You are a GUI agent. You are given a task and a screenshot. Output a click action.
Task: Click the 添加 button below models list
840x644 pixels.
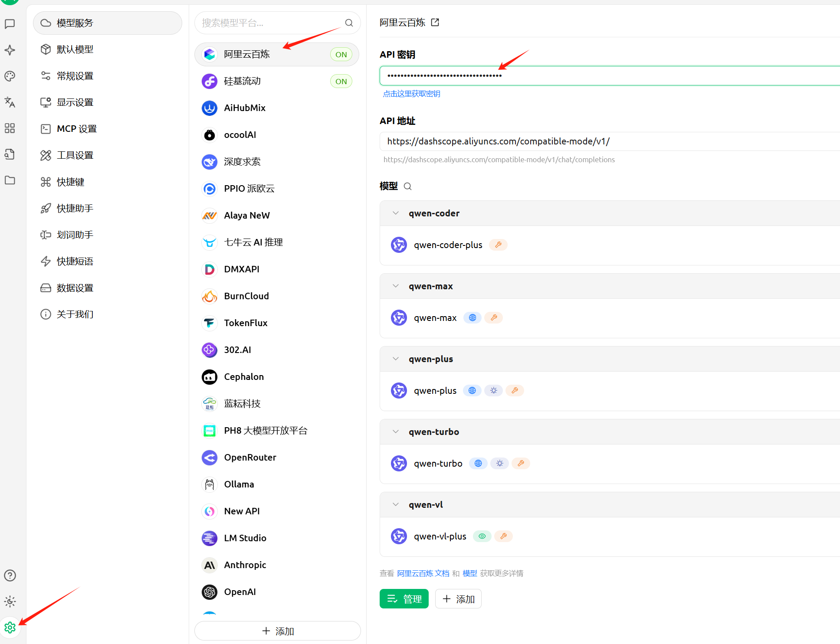tap(458, 599)
